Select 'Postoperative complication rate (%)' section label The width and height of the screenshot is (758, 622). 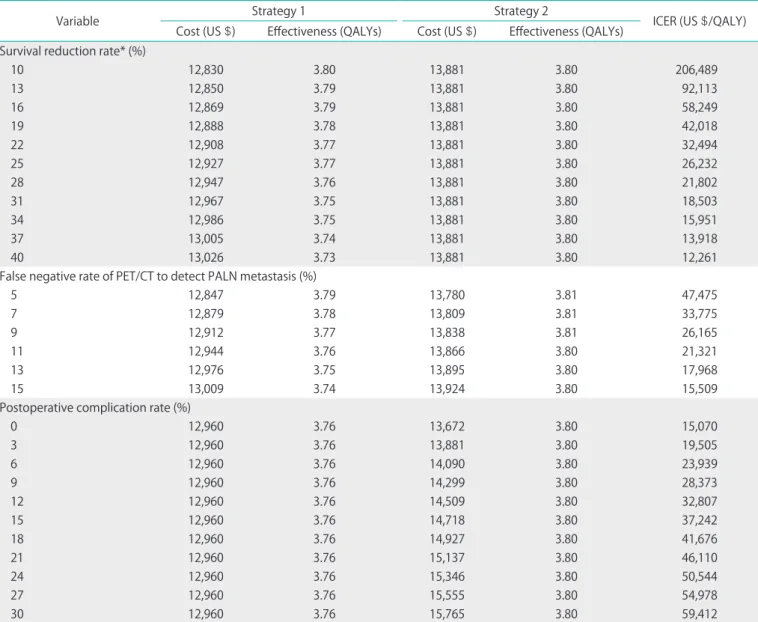(x=95, y=408)
